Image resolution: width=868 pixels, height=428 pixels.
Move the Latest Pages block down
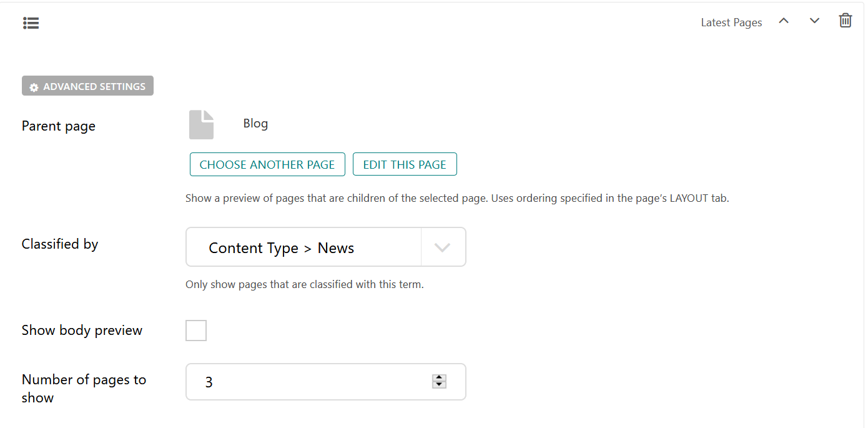coord(814,21)
